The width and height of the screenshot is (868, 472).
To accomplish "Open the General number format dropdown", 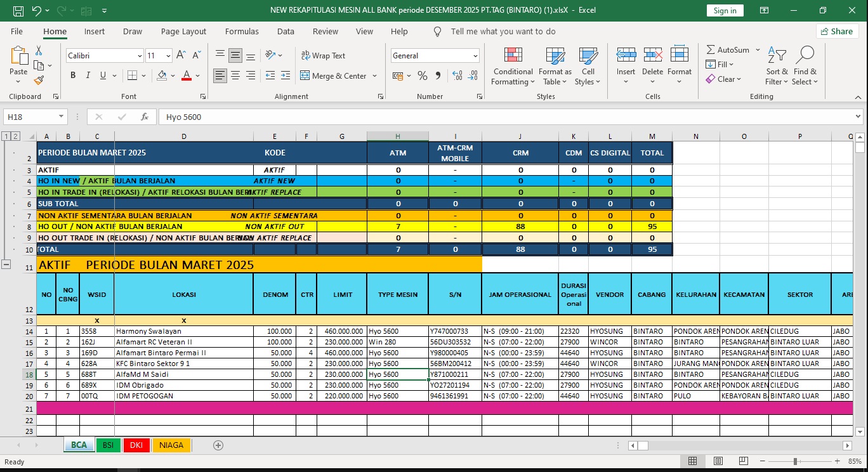I will tap(475, 56).
